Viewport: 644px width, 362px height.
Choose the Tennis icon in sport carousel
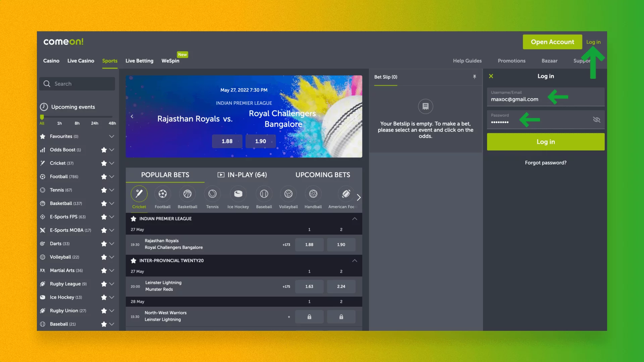click(x=212, y=194)
